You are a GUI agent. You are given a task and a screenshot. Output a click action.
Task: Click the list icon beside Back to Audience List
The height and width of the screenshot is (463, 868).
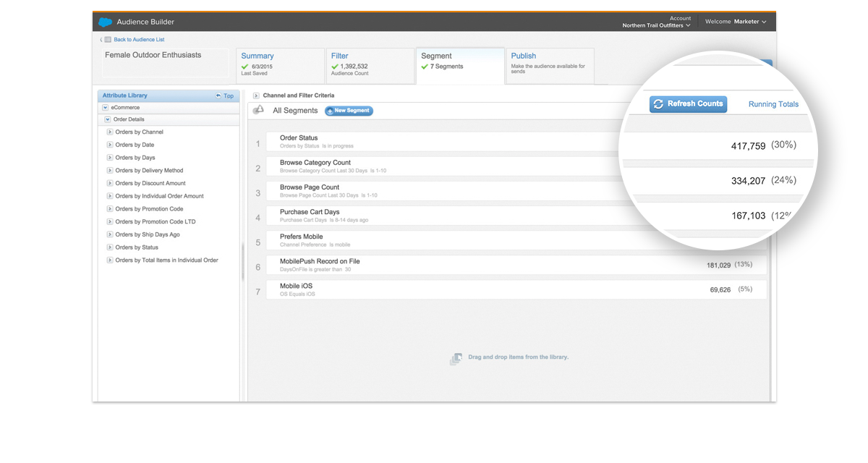tap(108, 40)
